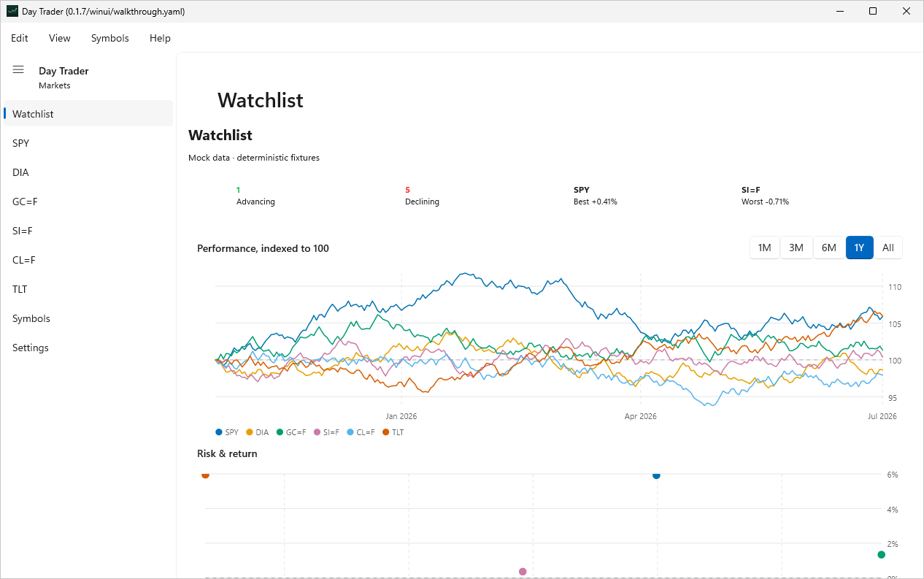Minimize the Day Trader window
The height and width of the screenshot is (579, 924).
(x=839, y=12)
